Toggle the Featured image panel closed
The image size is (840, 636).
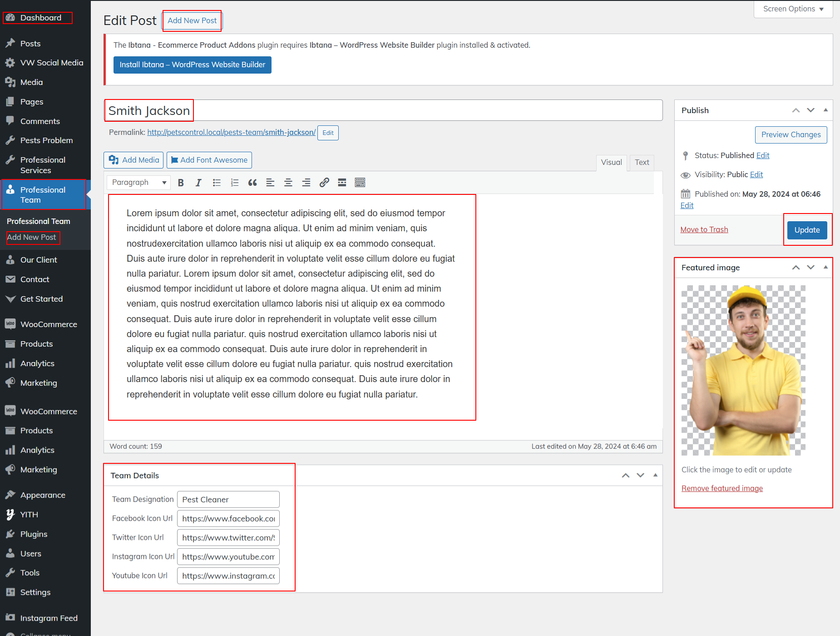pos(825,268)
